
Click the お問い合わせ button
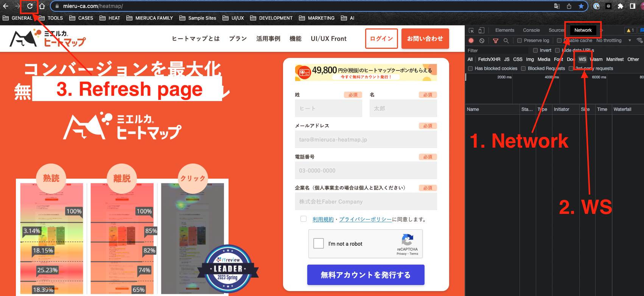pos(425,39)
